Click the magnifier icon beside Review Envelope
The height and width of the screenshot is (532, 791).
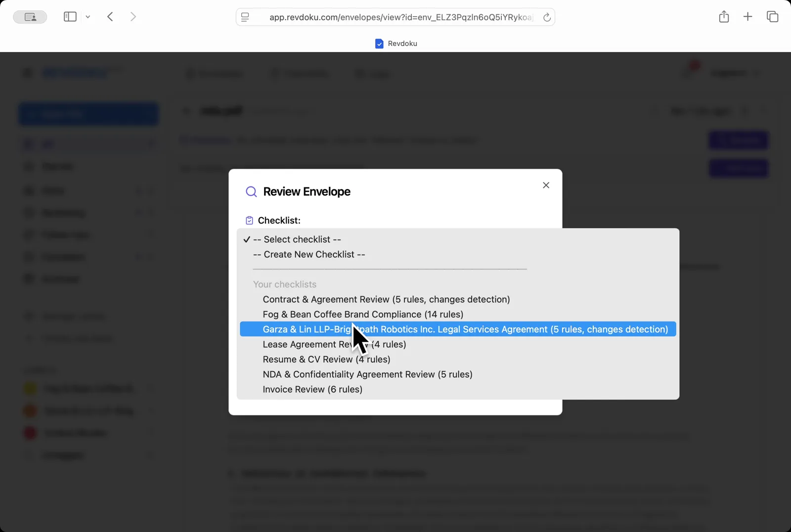point(252,191)
